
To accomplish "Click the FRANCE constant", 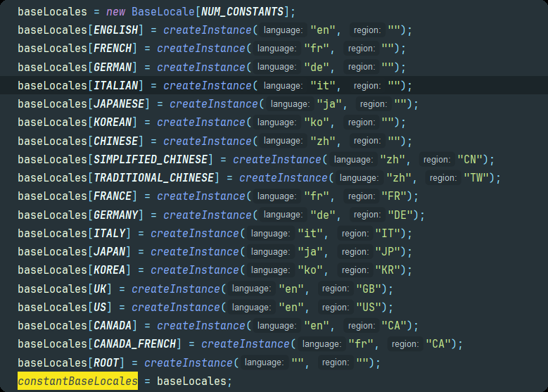I will (x=113, y=196).
